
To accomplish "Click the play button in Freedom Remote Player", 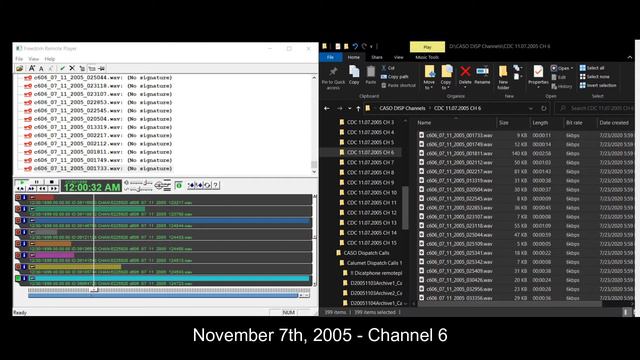I will tap(22, 182).
